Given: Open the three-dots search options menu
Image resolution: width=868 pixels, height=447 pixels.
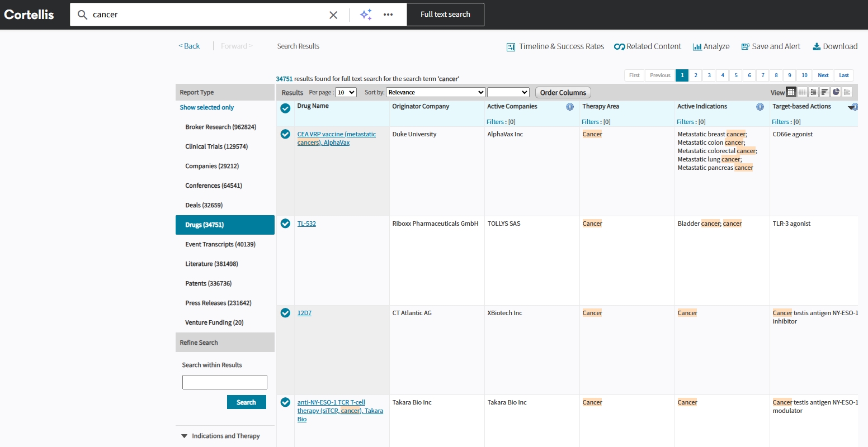Looking at the screenshot, I should [388, 15].
